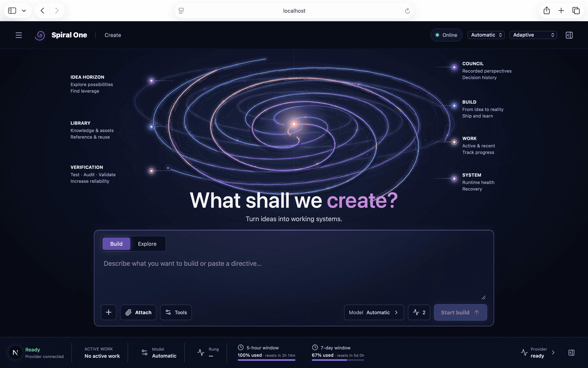The image size is (588, 368).
Task: Click the localhost address bar
Action: (x=294, y=11)
